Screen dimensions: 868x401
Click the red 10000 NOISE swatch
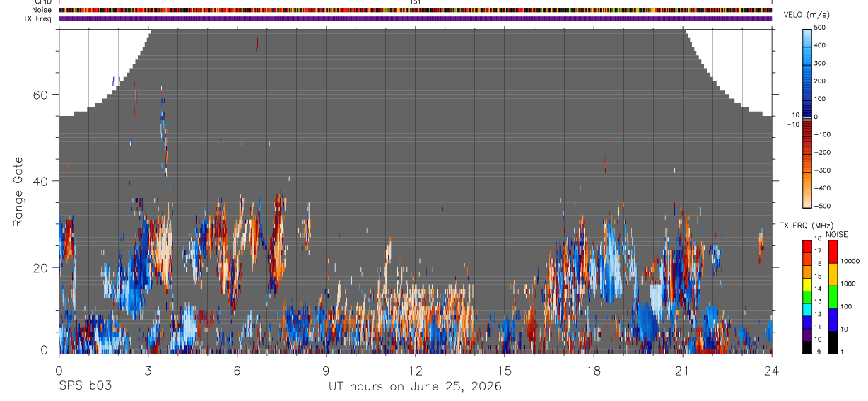(x=833, y=251)
